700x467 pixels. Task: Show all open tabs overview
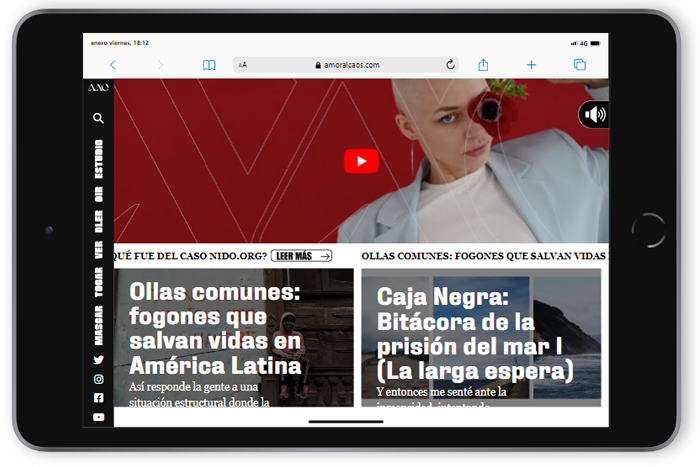[579, 65]
